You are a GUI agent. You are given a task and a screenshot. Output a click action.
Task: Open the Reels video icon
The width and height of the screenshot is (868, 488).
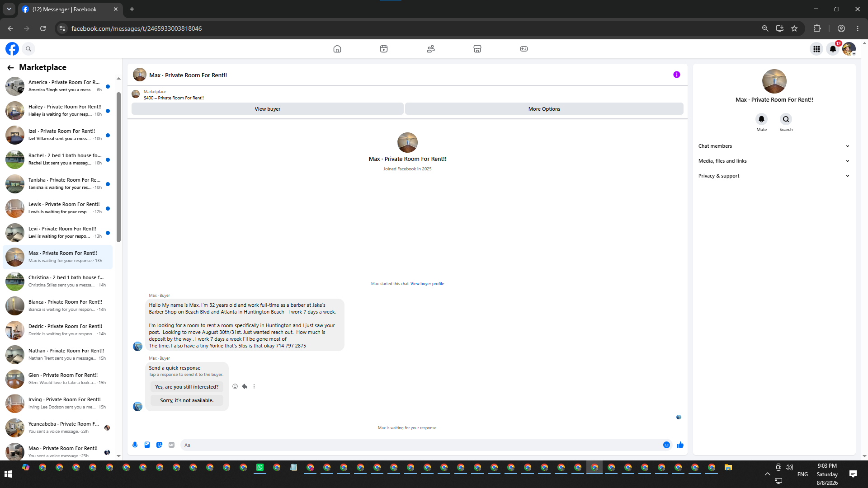[384, 49]
